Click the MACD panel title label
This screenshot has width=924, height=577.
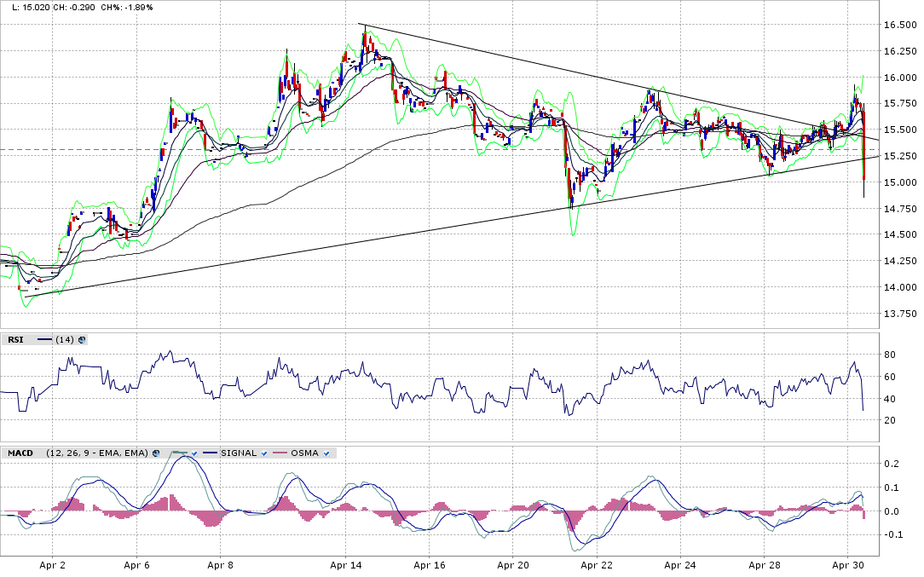point(20,453)
